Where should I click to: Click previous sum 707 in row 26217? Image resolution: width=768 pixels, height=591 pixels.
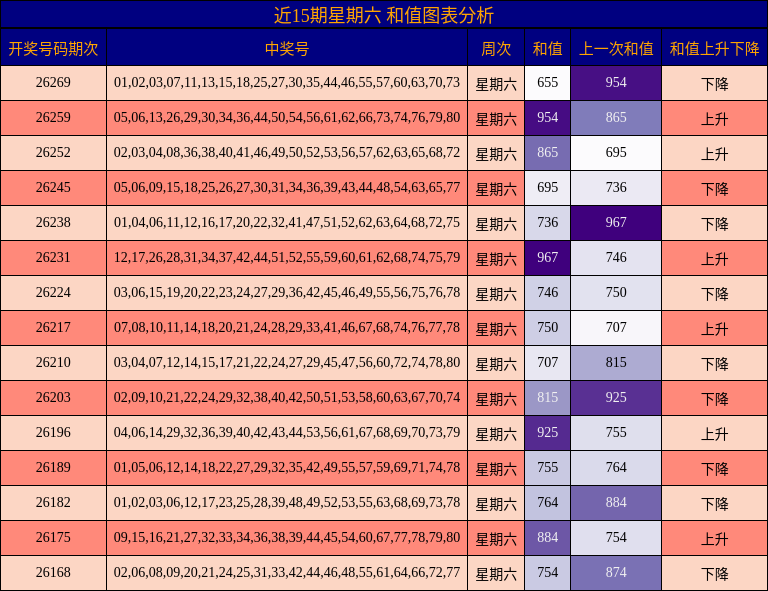click(x=616, y=328)
